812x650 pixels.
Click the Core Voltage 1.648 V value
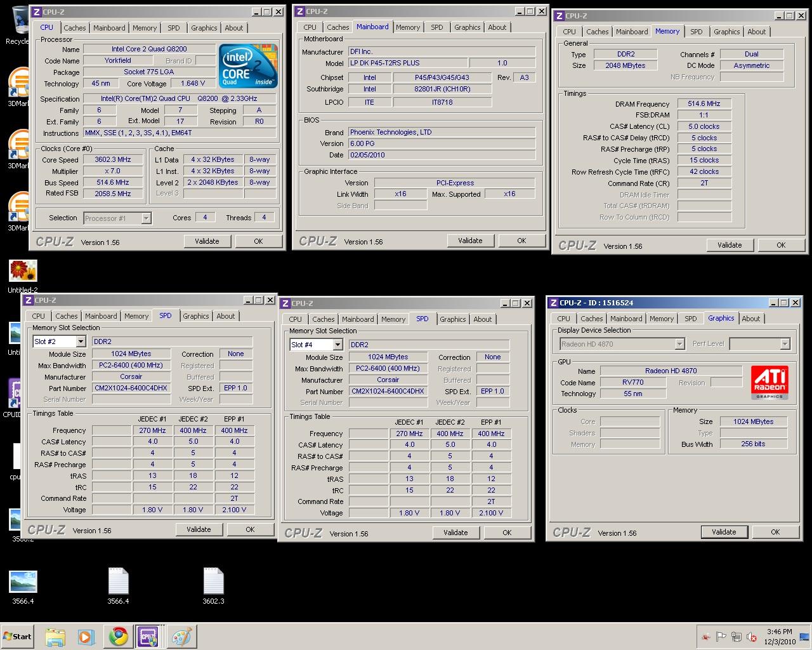193,83
